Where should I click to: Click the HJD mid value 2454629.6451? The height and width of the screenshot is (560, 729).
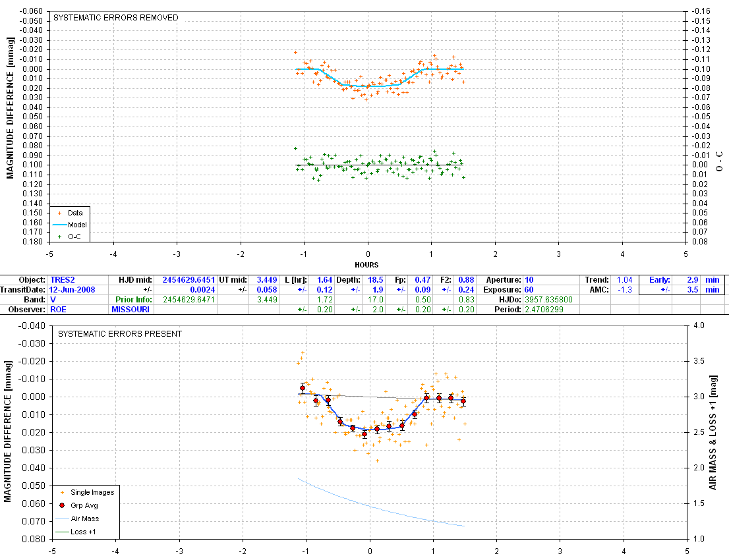click(189, 280)
